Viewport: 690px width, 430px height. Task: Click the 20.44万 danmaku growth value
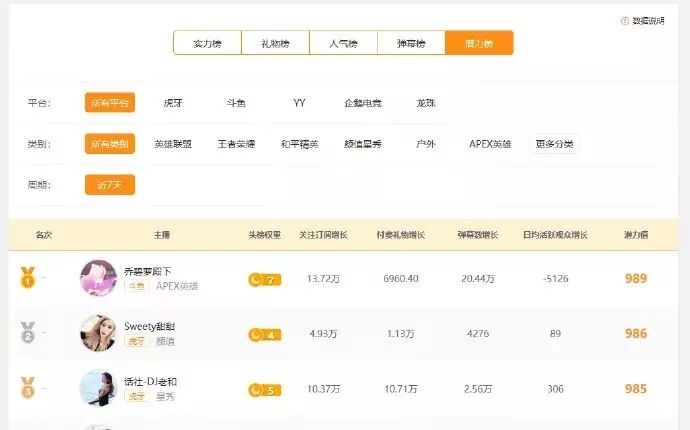click(478, 279)
